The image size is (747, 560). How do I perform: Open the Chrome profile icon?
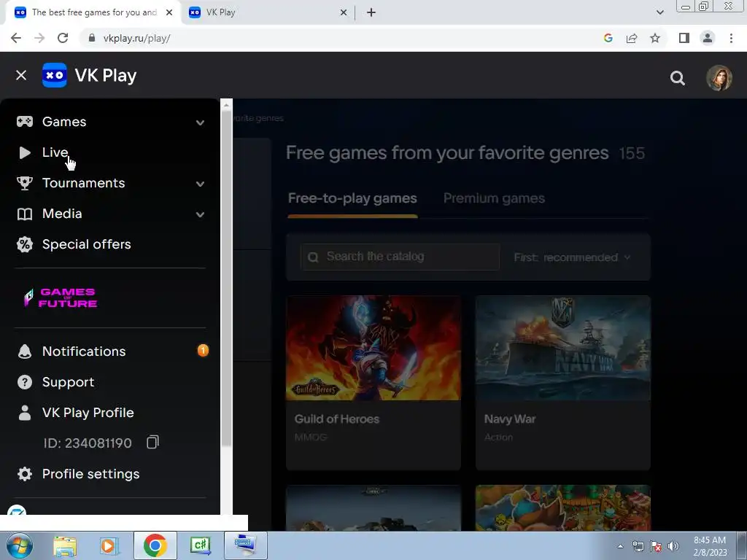tap(708, 38)
